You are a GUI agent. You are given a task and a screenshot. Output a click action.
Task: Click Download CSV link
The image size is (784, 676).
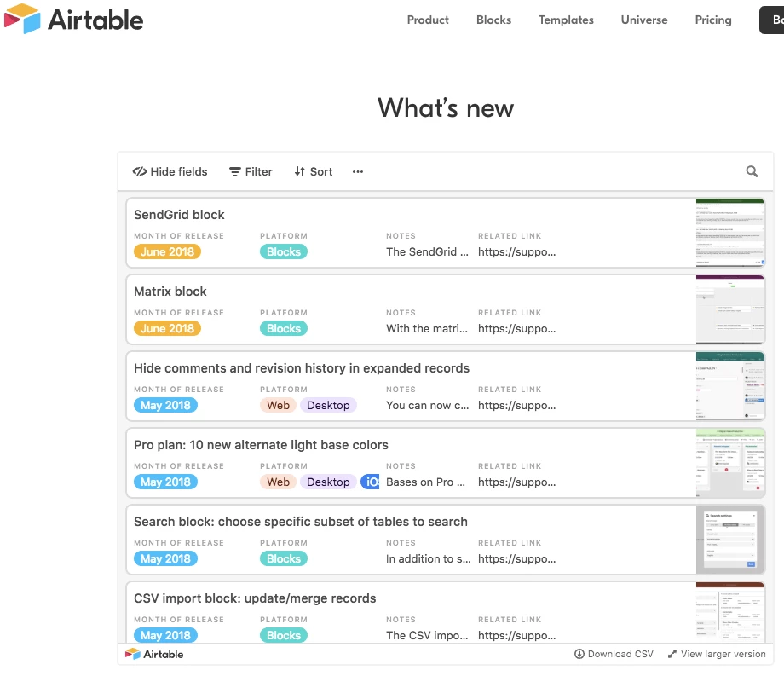614,654
